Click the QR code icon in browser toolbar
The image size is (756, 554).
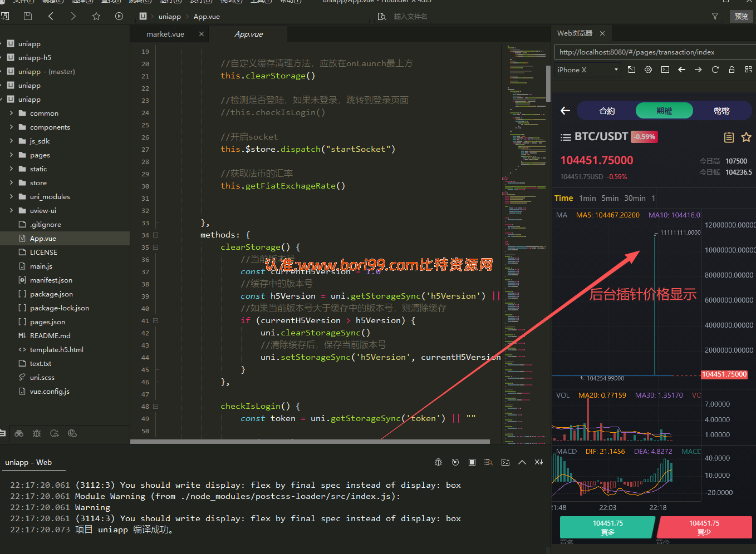click(748, 70)
